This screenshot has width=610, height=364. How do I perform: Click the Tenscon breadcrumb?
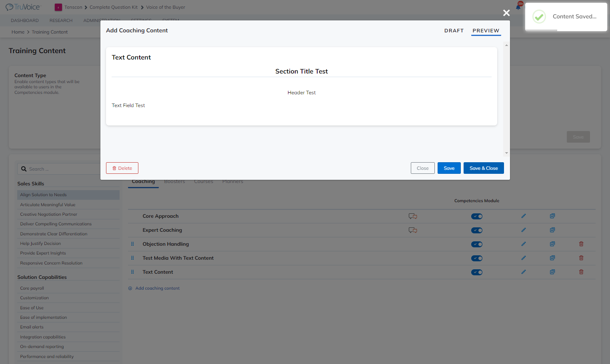pos(73,7)
